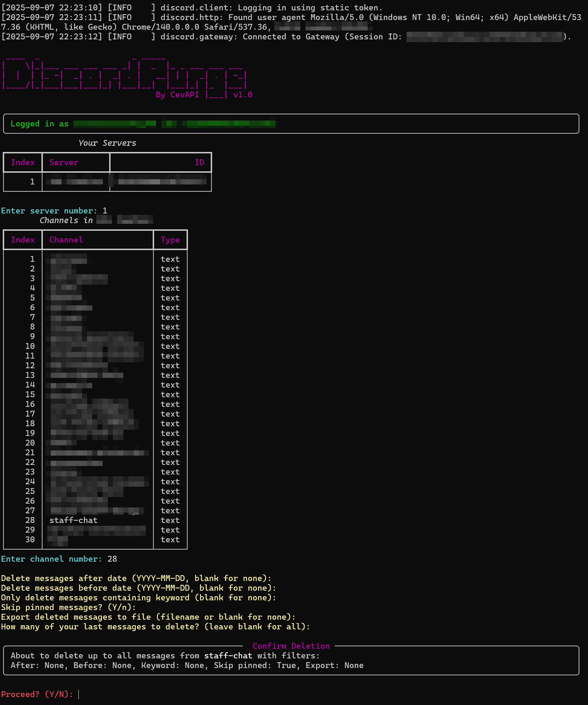588x705 pixels.
Task: Click 'Enter server number:' prompt text
Action: [x=49, y=211]
